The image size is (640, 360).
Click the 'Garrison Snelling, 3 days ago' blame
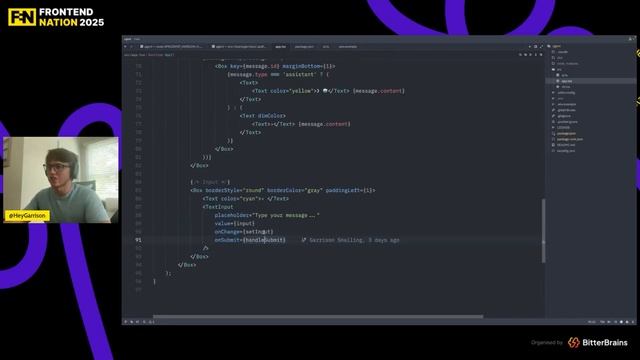click(354, 240)
